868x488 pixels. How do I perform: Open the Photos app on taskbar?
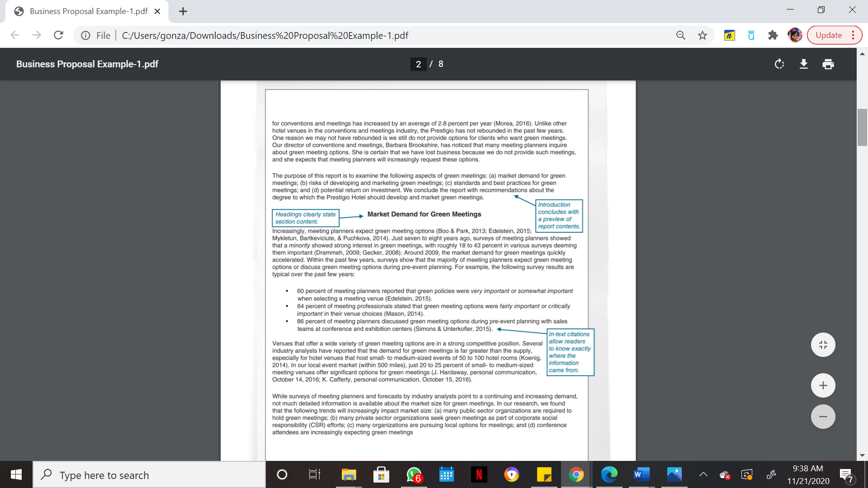(674, 475)
